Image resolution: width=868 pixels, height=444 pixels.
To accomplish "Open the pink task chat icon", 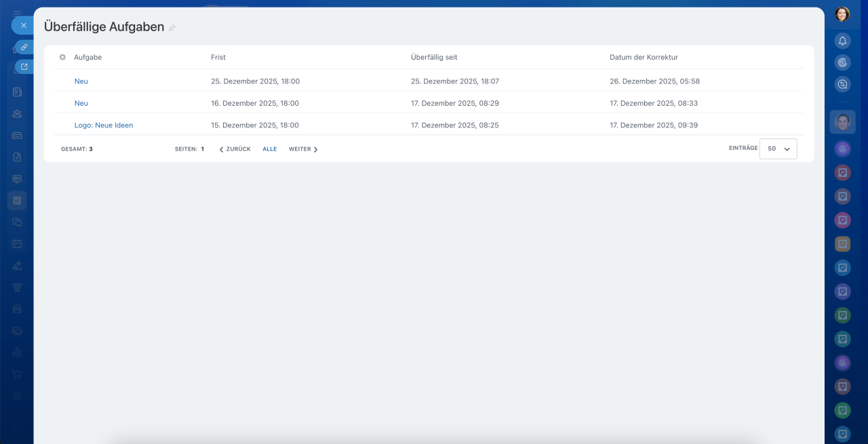I will point(842,220).
